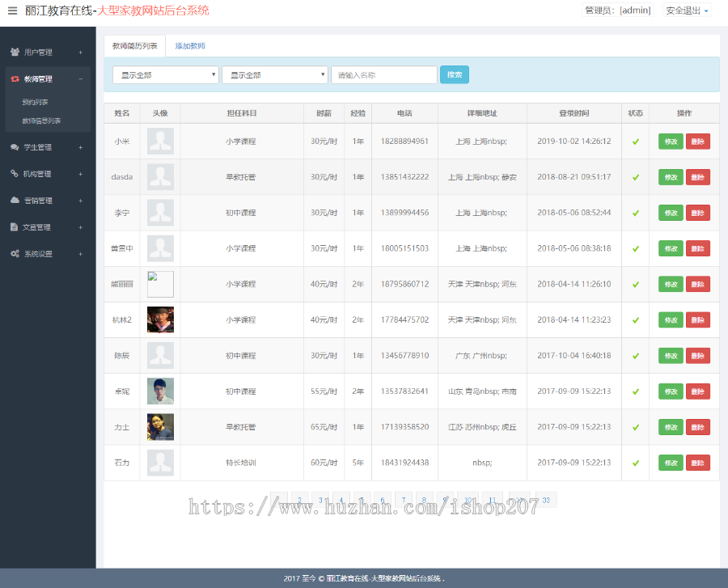This screenshot has height=588, width=728.
Task: Click the 机构管理 link icon in sidebar
Action: click(x=15, y=174)
